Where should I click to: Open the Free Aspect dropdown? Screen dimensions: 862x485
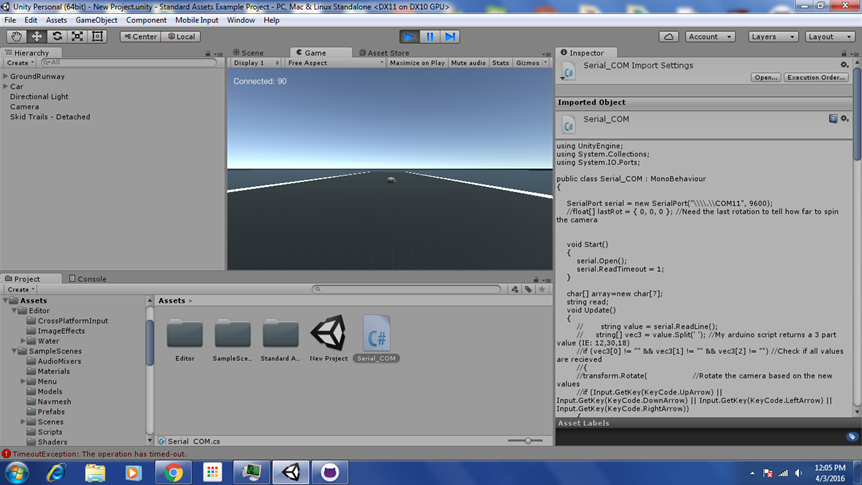click(x=335, y=63)
